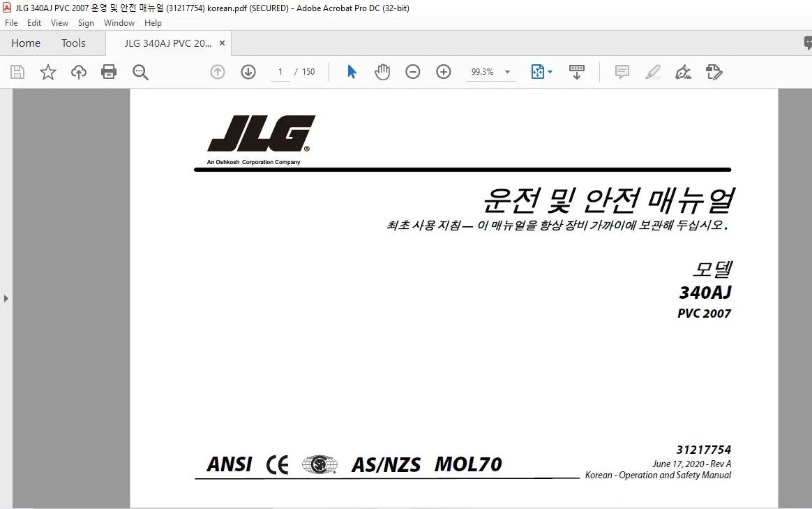Open the Help menu
Screen dimensions: 812x509
(x=153, y=23)
